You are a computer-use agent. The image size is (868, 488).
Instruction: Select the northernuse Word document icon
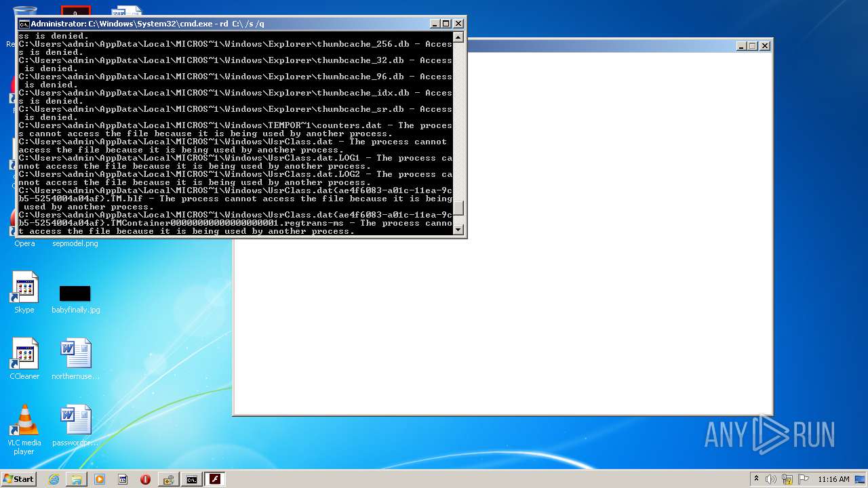click(x=75, y=359)
